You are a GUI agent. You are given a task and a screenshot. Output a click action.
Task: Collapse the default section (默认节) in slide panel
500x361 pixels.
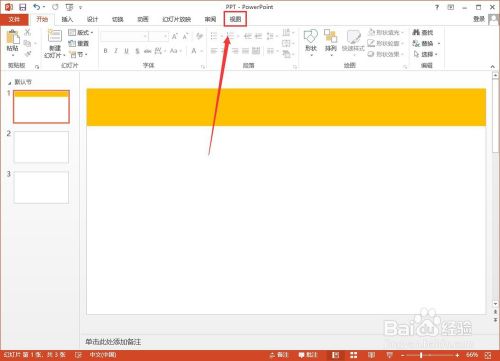(9, 83)
